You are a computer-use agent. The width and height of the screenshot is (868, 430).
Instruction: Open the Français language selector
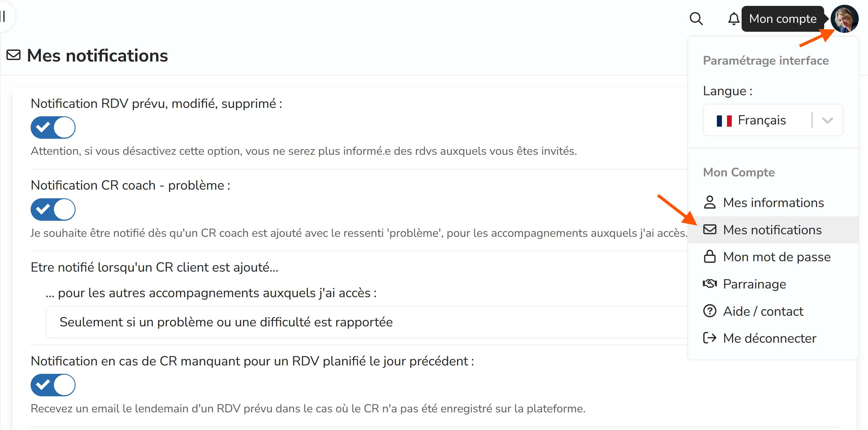point(773,120)
